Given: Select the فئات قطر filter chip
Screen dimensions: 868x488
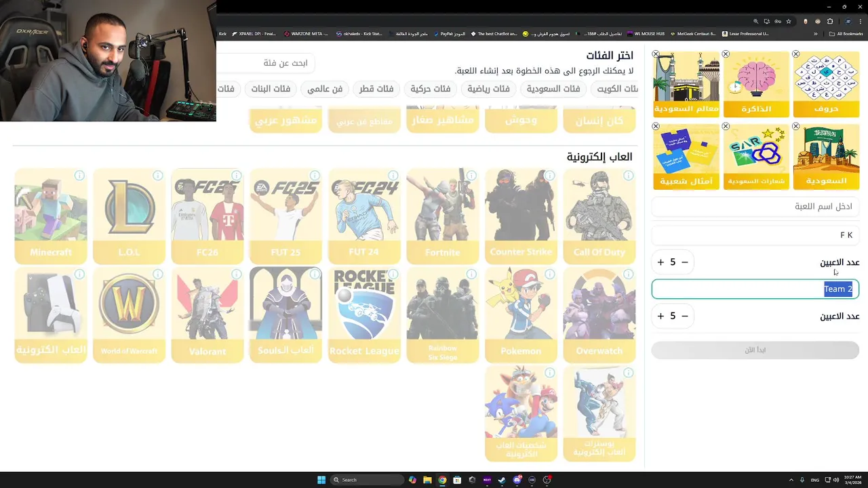Looking at the screenshot, I should (x=376, y=89).
